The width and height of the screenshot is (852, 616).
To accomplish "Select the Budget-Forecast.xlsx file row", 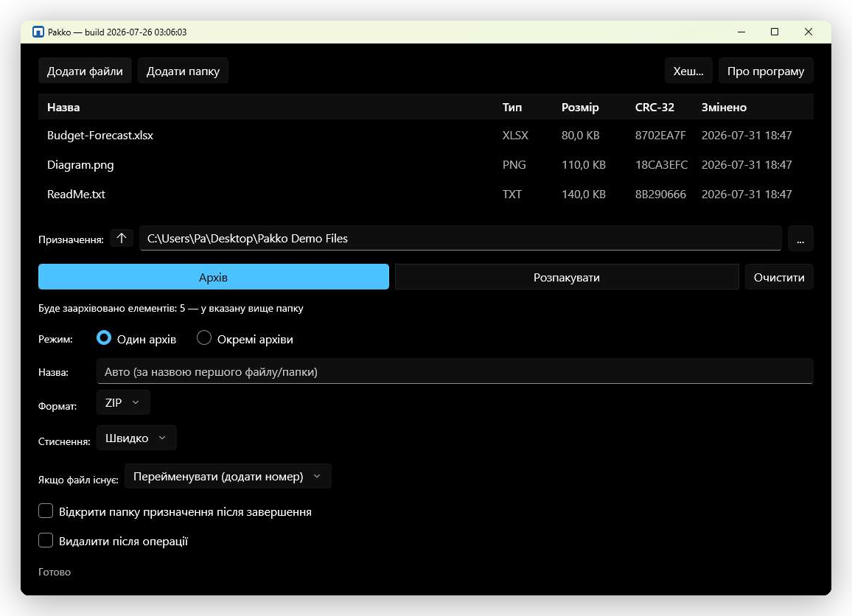I will (425, 136).
